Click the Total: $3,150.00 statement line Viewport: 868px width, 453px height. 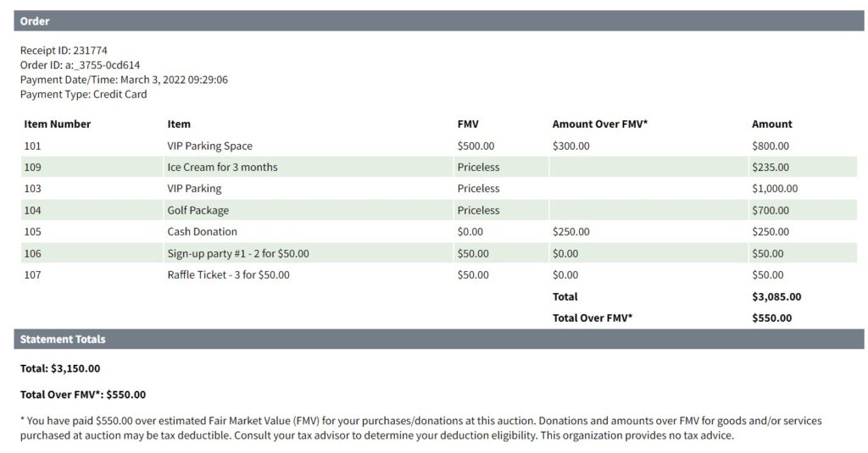(x=60, y=368)
